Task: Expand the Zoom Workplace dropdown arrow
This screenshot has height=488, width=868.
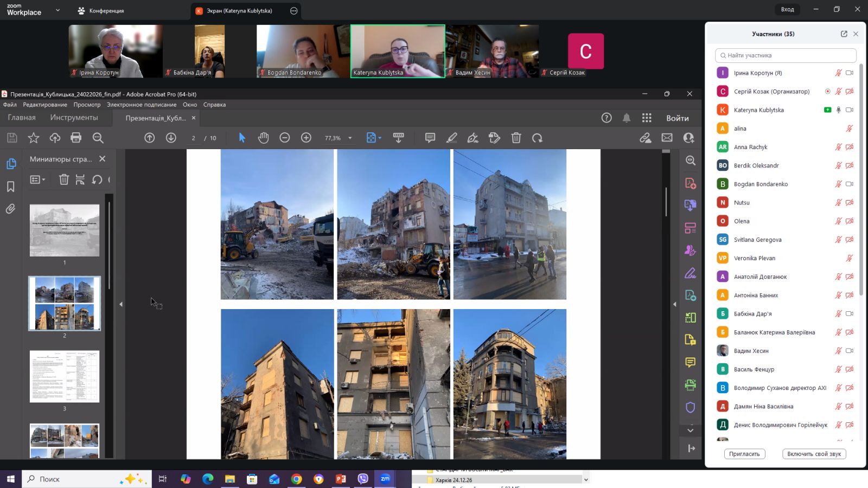Action: pyautogui.click(x=58, y=10)
